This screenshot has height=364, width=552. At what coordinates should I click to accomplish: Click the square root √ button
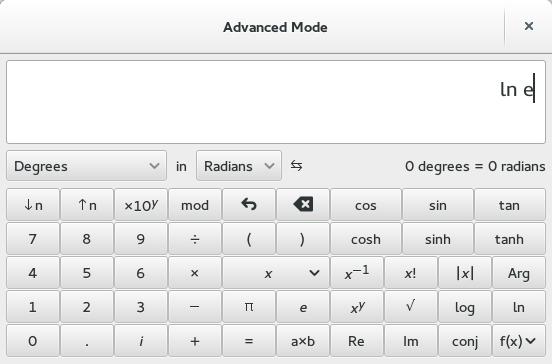411,307
